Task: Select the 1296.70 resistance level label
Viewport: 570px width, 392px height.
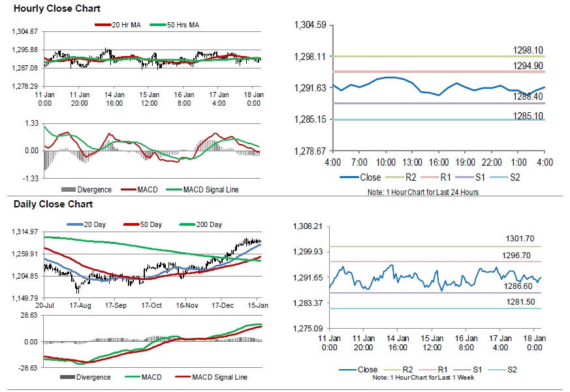Action: [x=516, y=256]
